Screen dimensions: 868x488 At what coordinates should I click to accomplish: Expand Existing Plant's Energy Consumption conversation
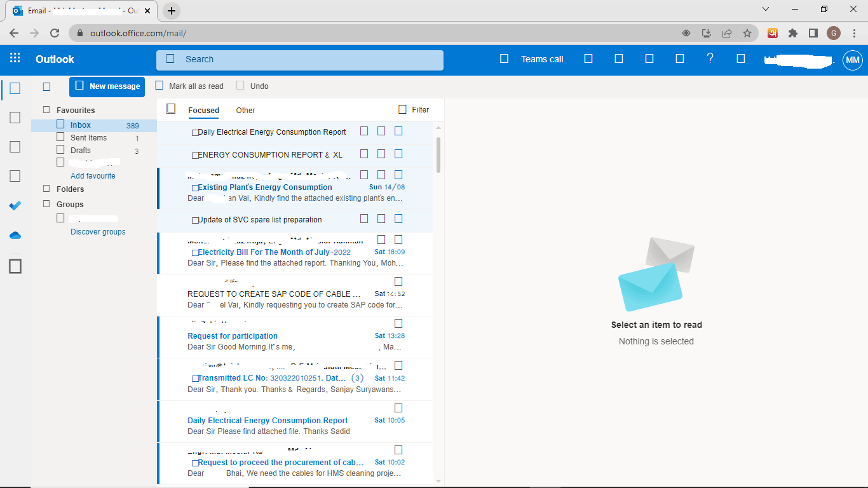(195, 188)
